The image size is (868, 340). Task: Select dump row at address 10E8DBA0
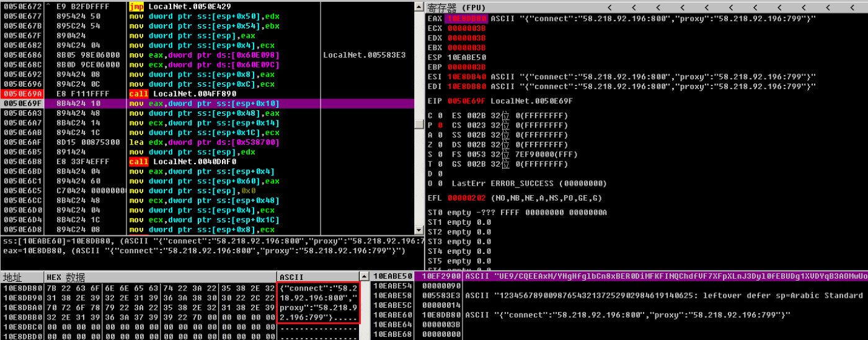(x=180, y=308)
